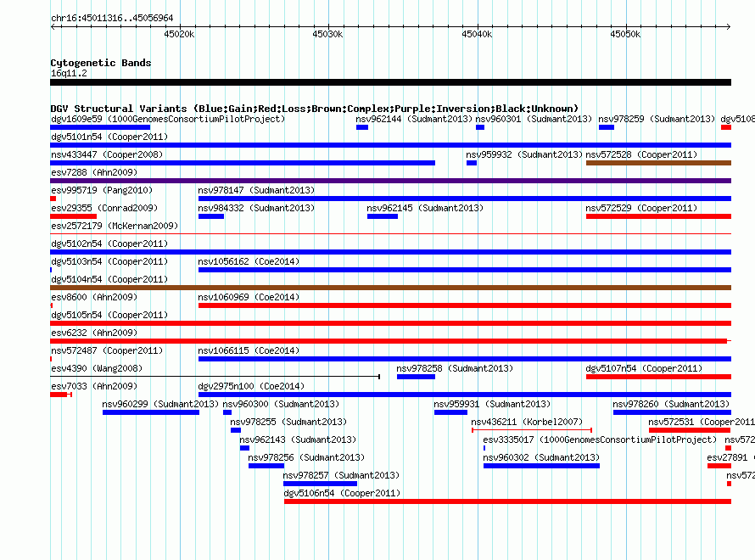Open dgv5102n54 (Cooper2011) variant
Image resolution: width=755 pixels, height=560 pixels.
(109, 244)
